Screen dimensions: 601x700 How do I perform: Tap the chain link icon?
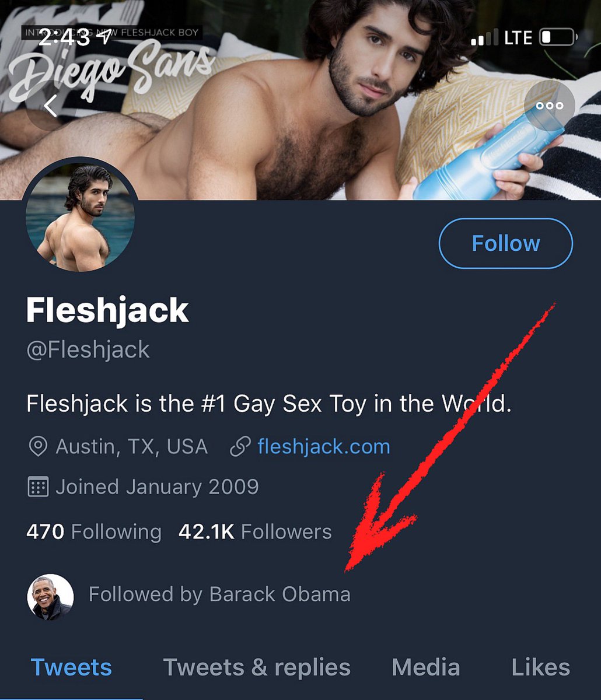pyautogui.click(x=240, y=447)
